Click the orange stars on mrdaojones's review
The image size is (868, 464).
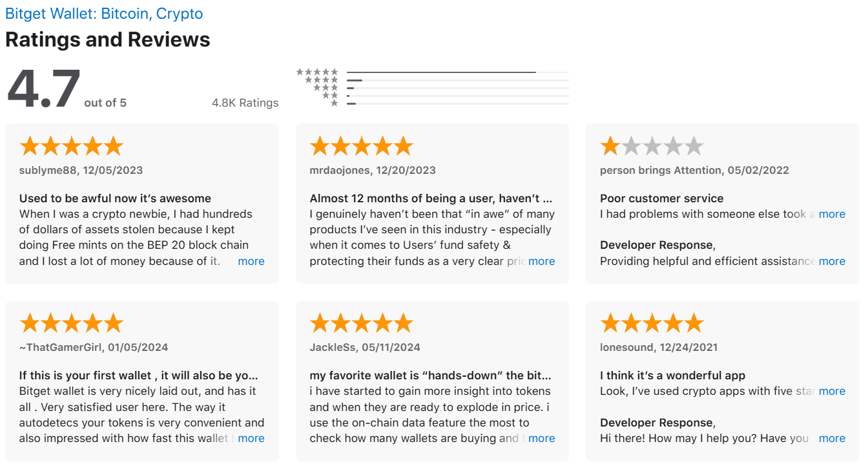tap(361, 146)
